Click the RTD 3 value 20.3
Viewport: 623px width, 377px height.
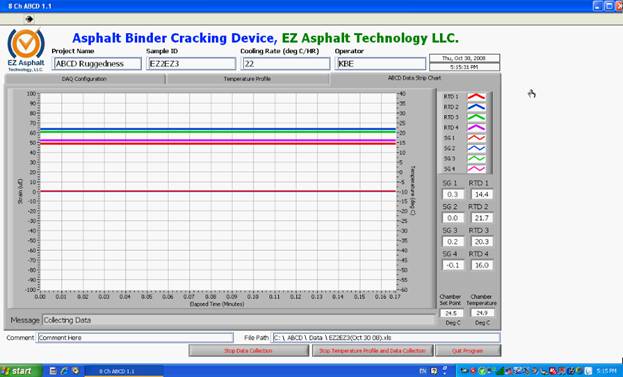click(x=482, y=242)
